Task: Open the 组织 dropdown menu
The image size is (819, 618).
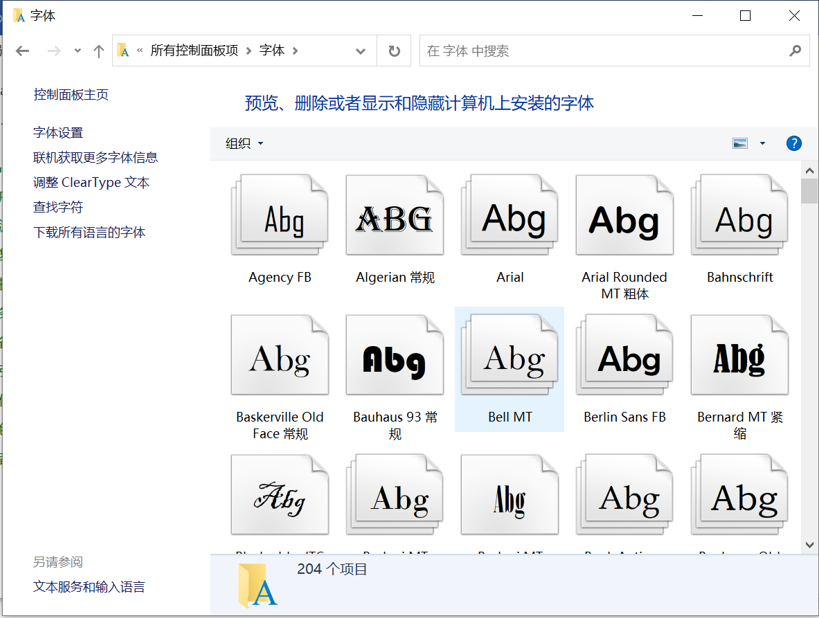Action: click(x=244, y=143)
